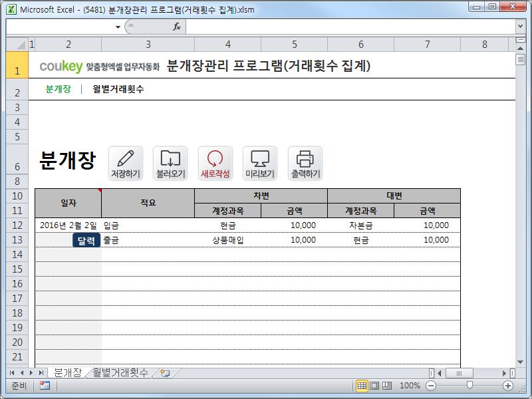Click the 현금 credit cell in row 13

point(360,240)
